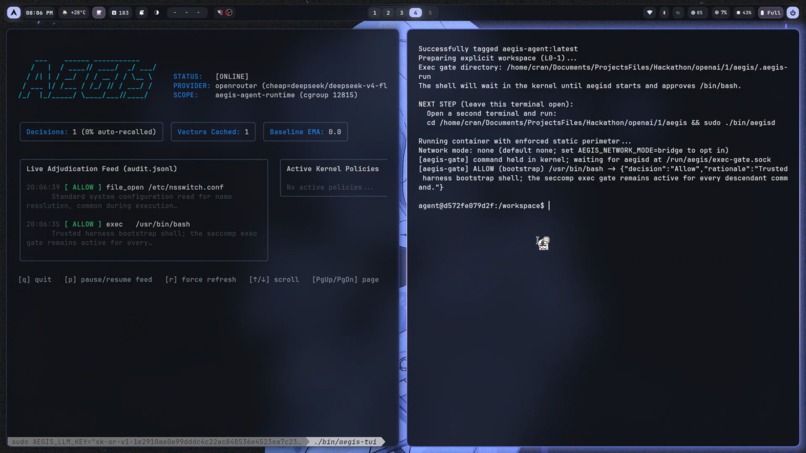Image resolution: width=806 pixels, height=453 pixels.
Task: Toggle the half-circle night mode icon
Action: click(157, 12)
